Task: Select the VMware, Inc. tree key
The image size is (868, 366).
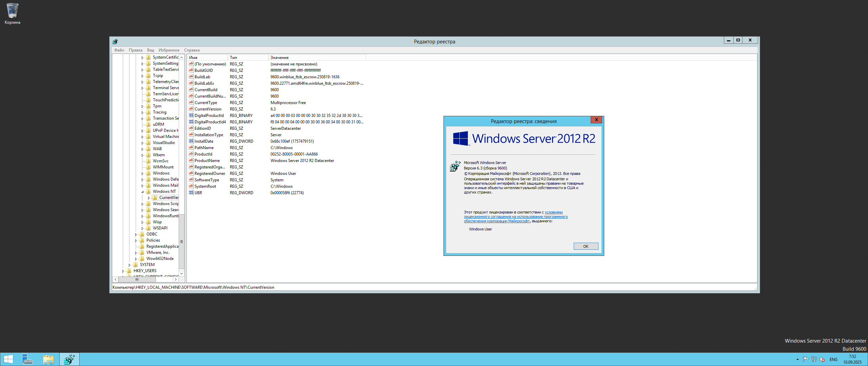Action: (158, 252)
